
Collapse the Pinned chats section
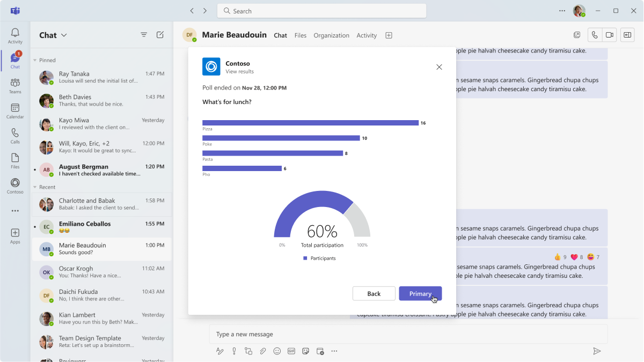(35, 61)
